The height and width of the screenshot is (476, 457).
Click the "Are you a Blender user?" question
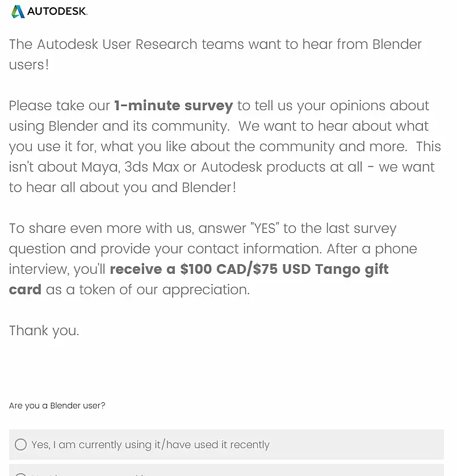(57, 406)
